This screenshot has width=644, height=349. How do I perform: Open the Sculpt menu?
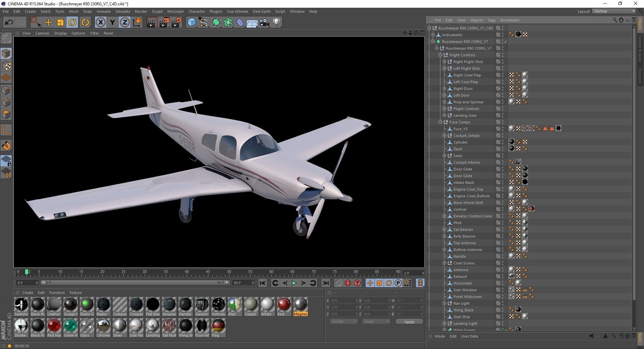[157, 11]
